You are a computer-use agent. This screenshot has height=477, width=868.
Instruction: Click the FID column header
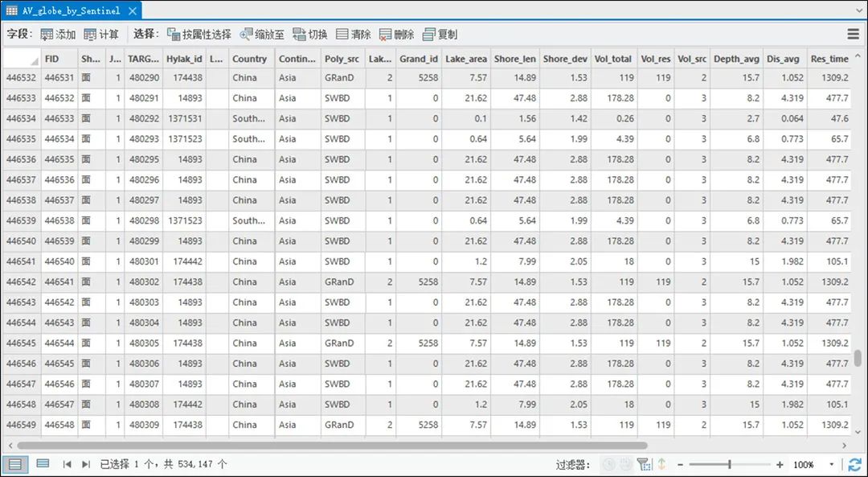click(x=59, y=59)
